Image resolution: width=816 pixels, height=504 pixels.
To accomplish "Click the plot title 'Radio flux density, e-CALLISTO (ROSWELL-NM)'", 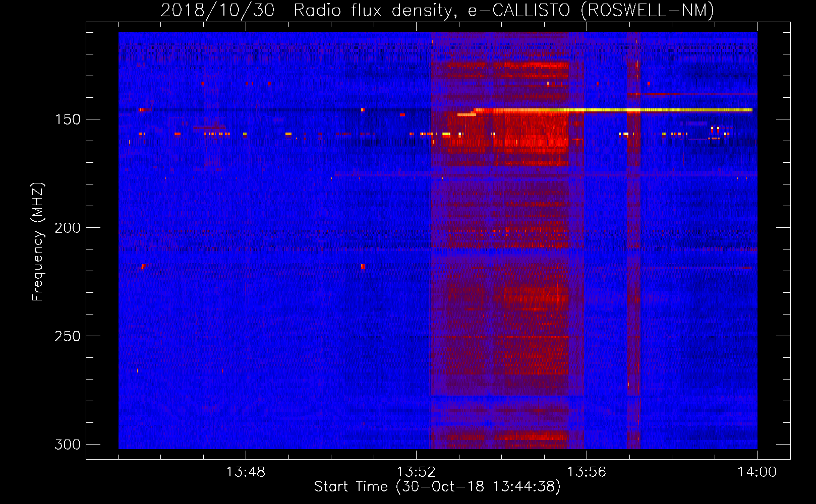I will click(x=503, y=11).
